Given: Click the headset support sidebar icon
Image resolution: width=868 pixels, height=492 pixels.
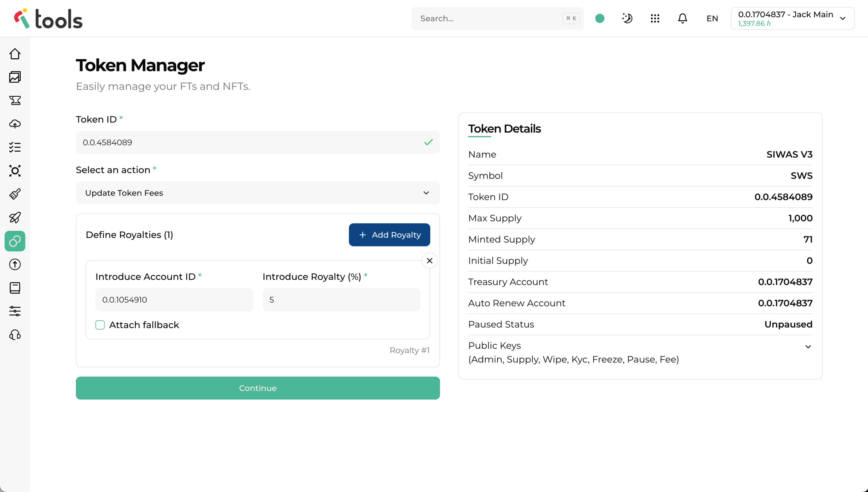Looking at the screenshot, I should 15,335.
